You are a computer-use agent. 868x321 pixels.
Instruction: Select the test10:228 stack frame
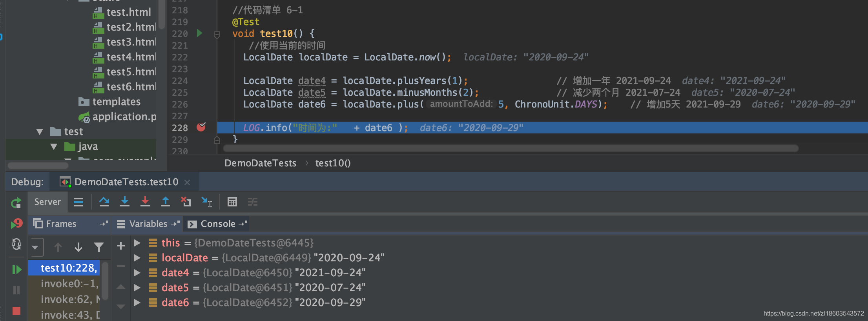(64, 268)
